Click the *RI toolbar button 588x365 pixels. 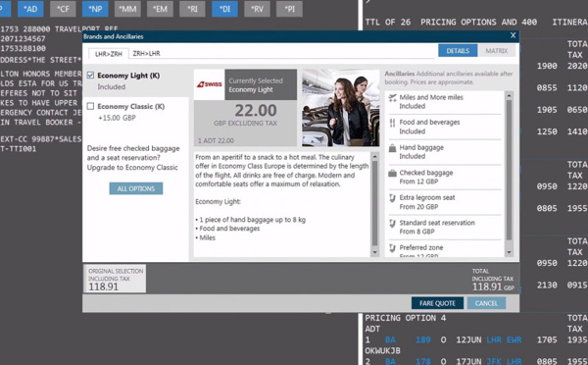tap(192, 9)
